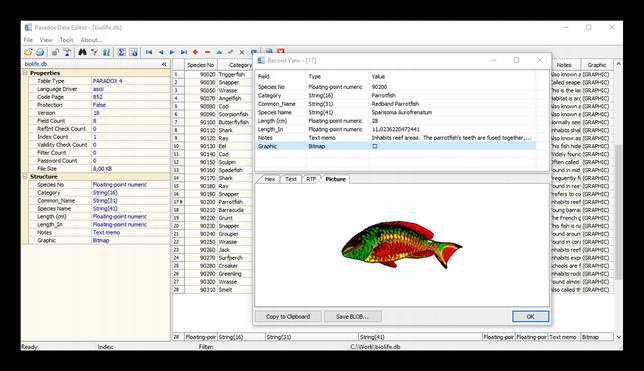
Task: Click the edit record triangle icon
Action: [x=219, y=52]
